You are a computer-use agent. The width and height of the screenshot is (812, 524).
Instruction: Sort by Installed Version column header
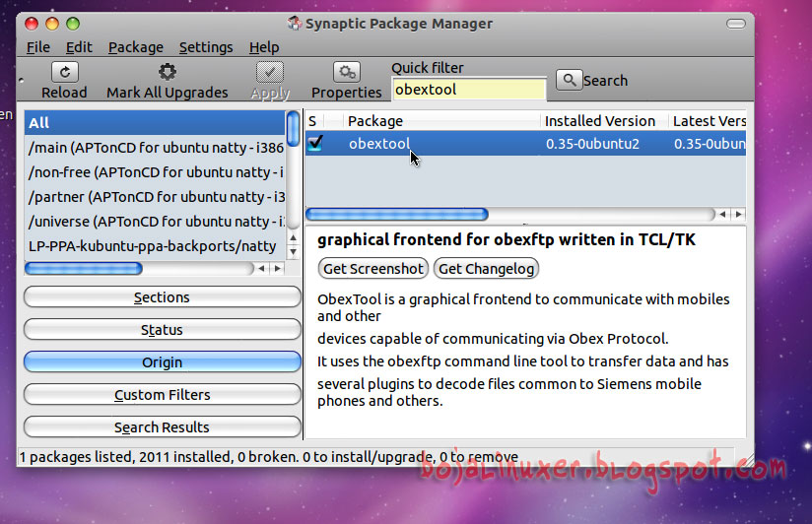(604, 121)
